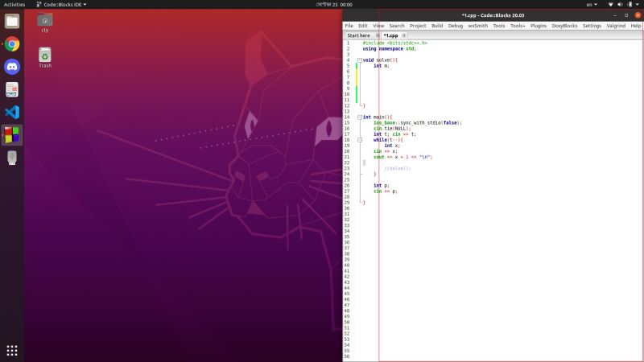Click on the 'cin >> x;' line

coord(386,151)
